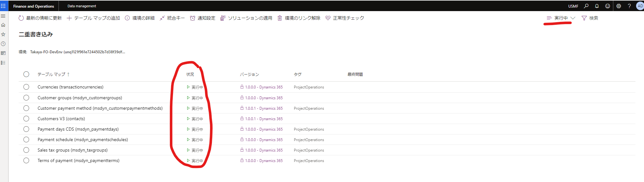Open Payment schedule table map
The width and height of the screenshot is (644, 182).
pos(83,140)
